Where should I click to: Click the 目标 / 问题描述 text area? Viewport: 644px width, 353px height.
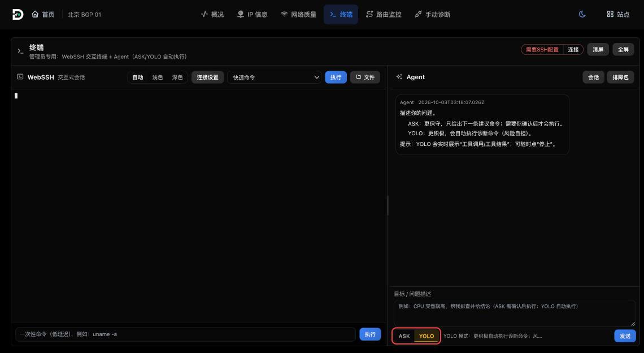(x=515, y=313)
